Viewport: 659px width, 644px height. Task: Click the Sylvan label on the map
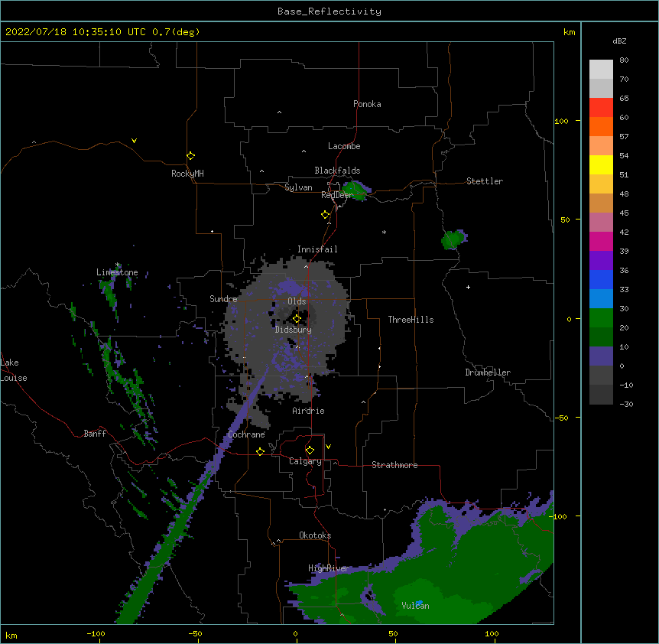[298, 187]
